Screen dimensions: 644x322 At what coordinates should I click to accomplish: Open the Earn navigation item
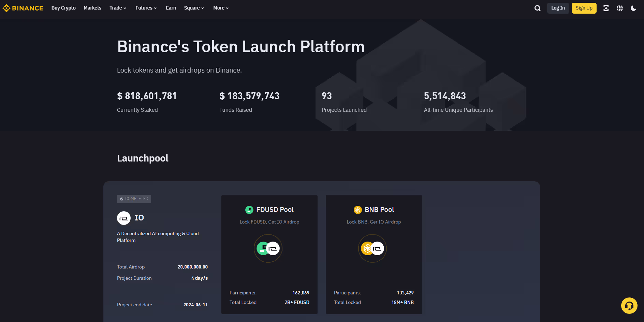tap(171, 8)
